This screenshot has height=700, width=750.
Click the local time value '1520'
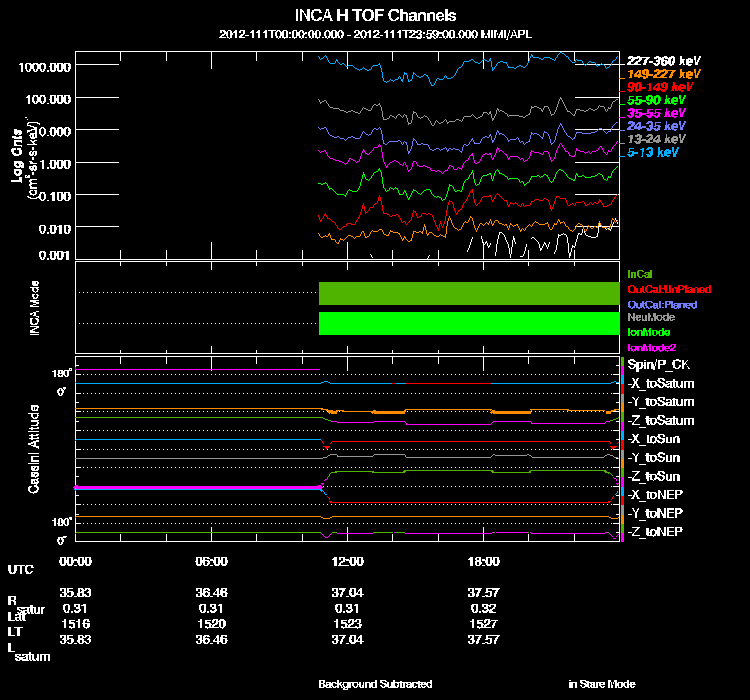[x=211, y=624]
